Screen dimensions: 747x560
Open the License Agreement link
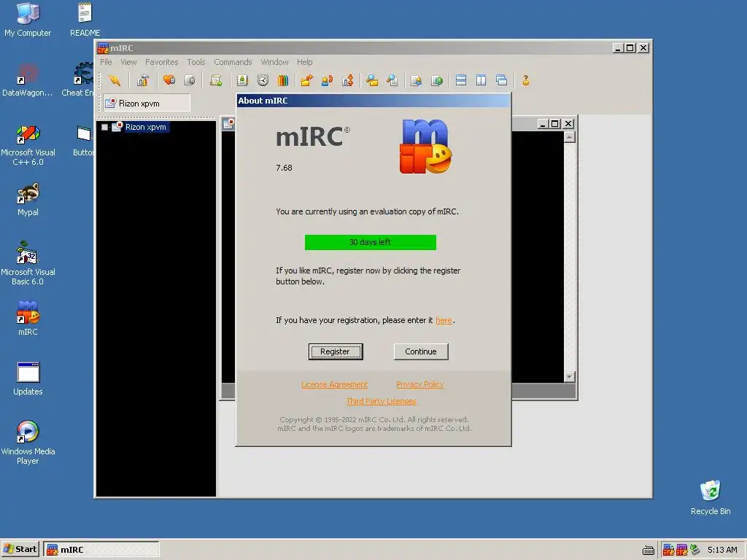point(334,384)
